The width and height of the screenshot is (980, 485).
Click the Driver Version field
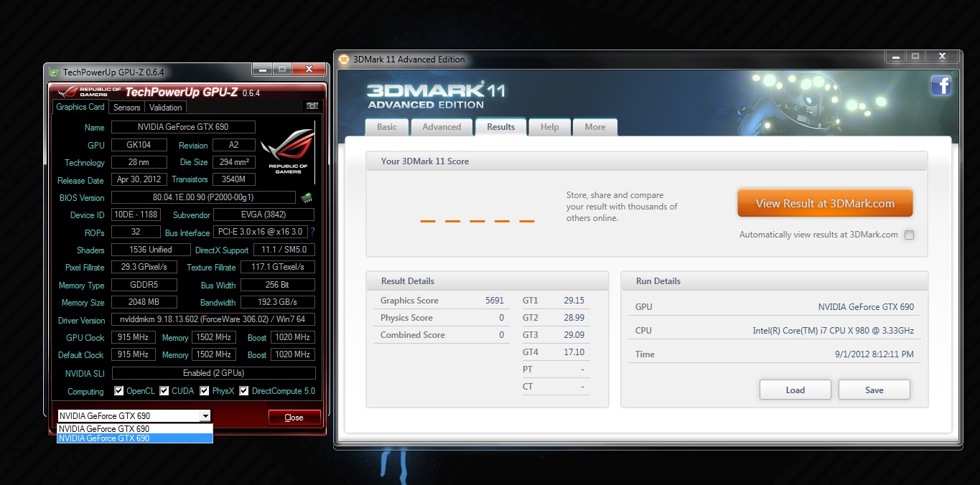coord(213,319)
